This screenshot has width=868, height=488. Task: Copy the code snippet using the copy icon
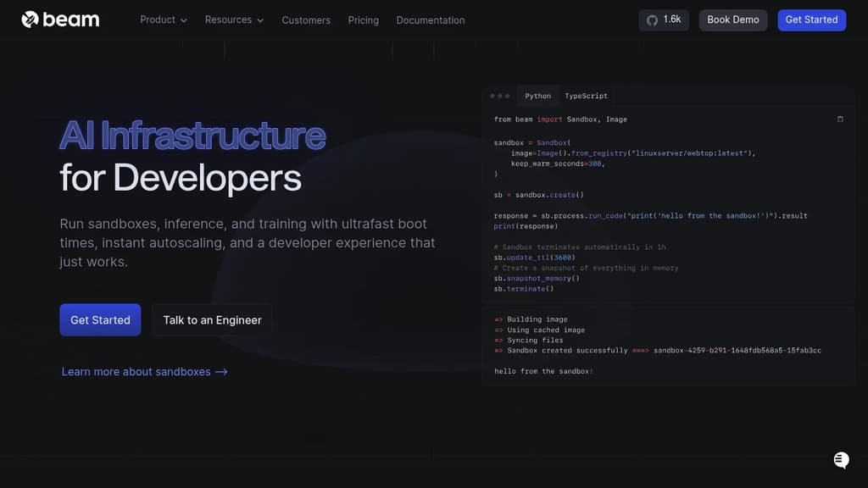840,119
